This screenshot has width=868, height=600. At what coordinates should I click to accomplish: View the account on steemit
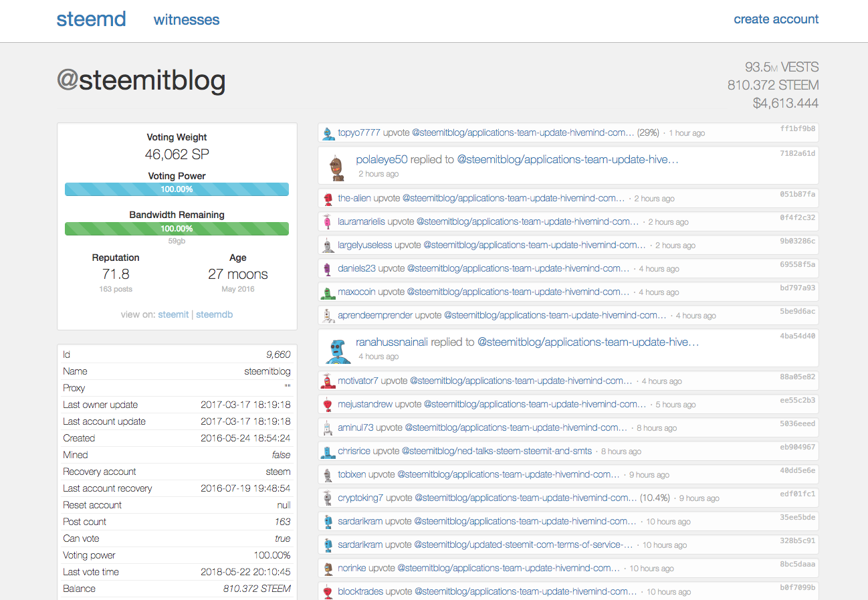(173, 314)
